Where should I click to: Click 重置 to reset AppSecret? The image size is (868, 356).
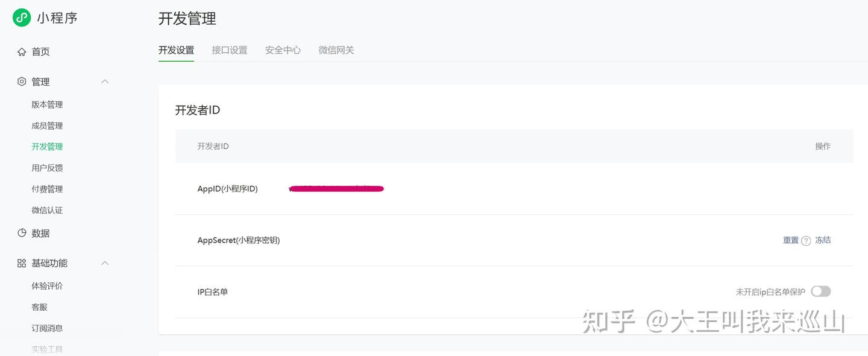790,240
